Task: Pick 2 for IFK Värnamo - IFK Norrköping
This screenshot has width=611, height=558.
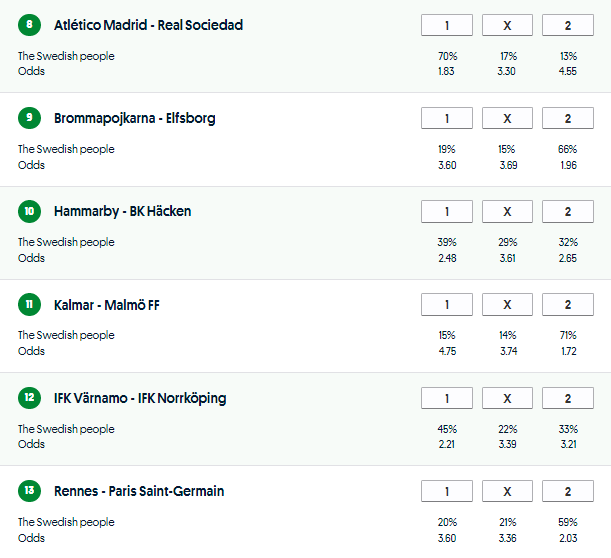Action: pos(567,398)
